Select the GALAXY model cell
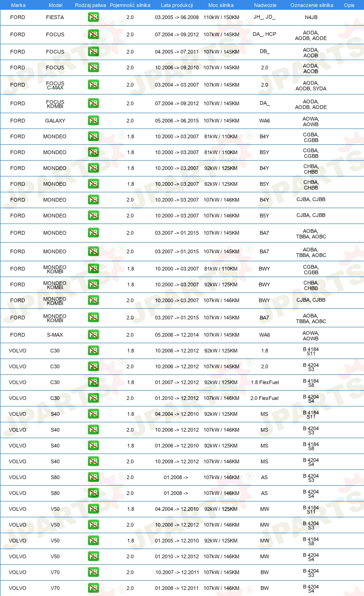 coord(55,121)
